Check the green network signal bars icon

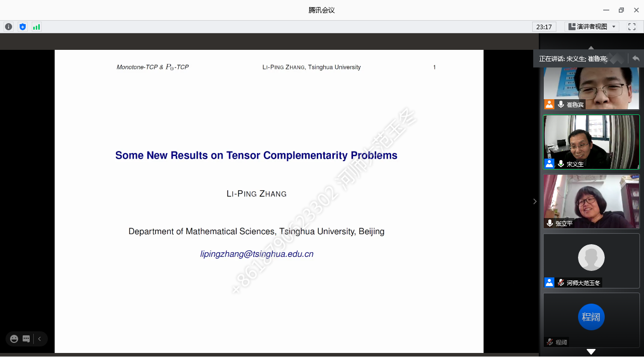[36, 27]
